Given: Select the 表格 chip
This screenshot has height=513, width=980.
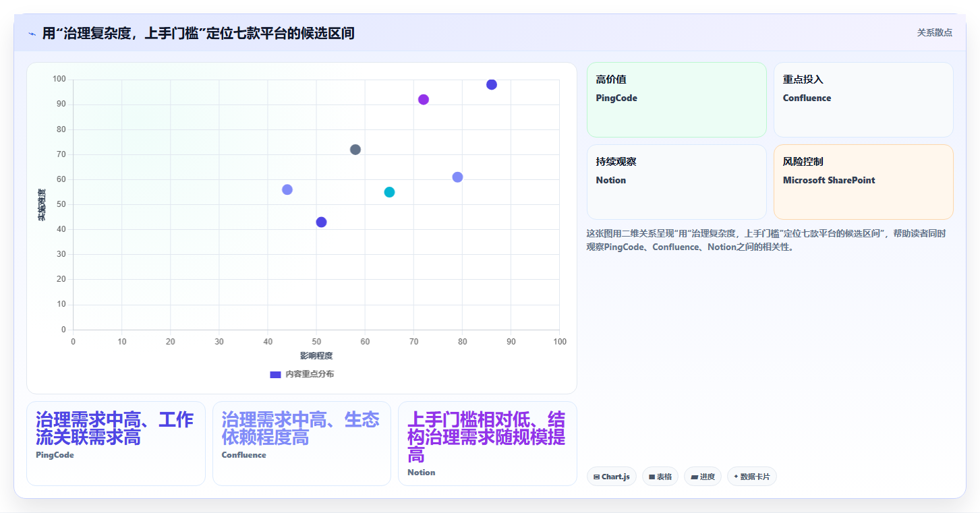Looking at the screenshot, I should (x=660, y=477).
